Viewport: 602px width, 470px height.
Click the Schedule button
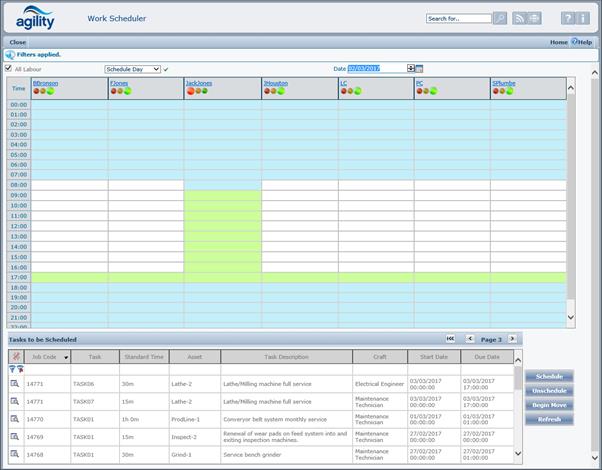(549, 376)
